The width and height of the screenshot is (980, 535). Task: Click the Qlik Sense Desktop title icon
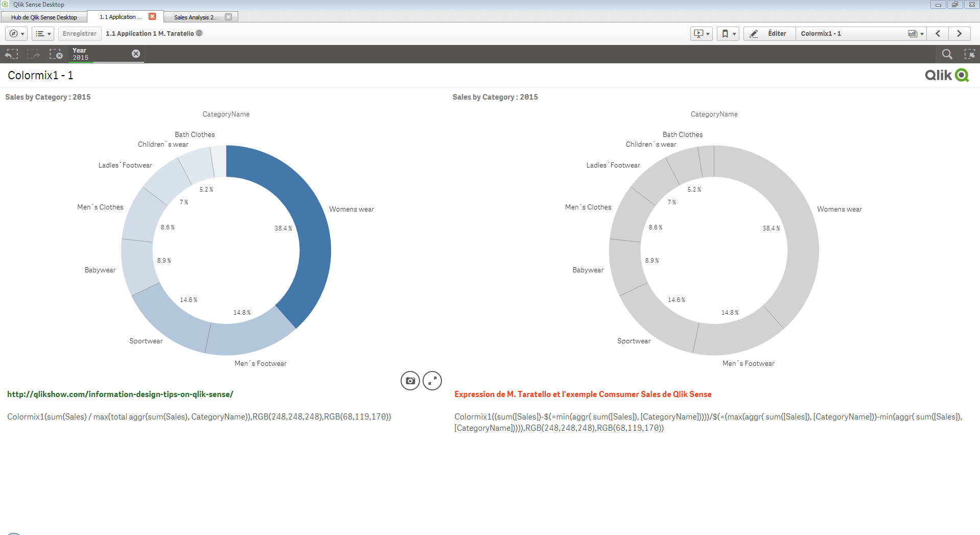click(5, 4)
